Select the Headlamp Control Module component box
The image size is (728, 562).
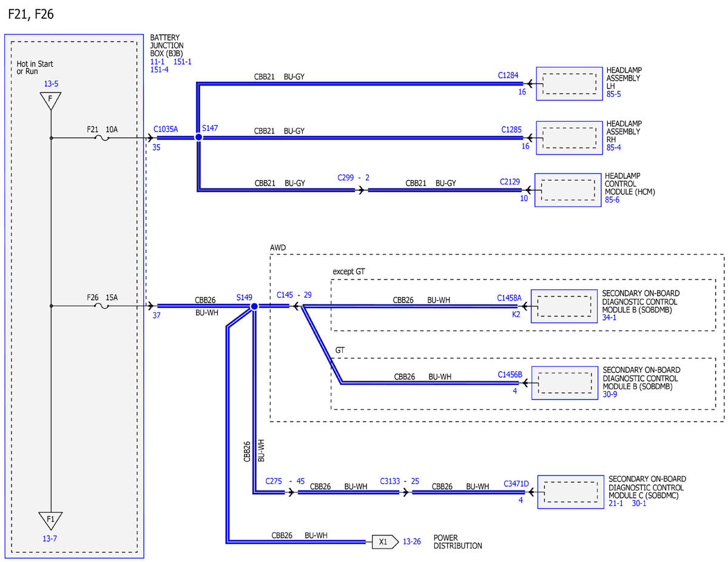[568, 190]
